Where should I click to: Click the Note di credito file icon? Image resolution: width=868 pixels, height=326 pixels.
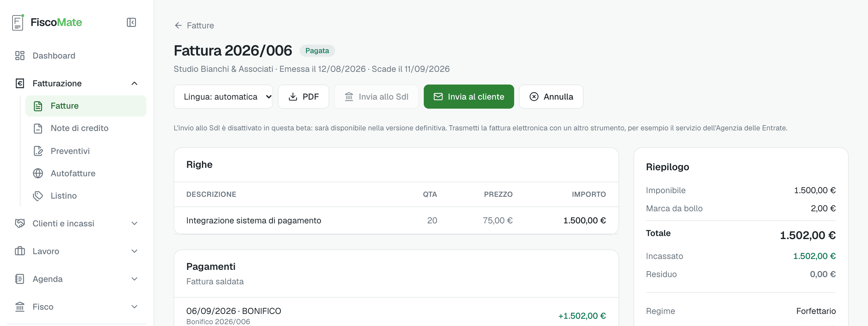click(38, 128)
